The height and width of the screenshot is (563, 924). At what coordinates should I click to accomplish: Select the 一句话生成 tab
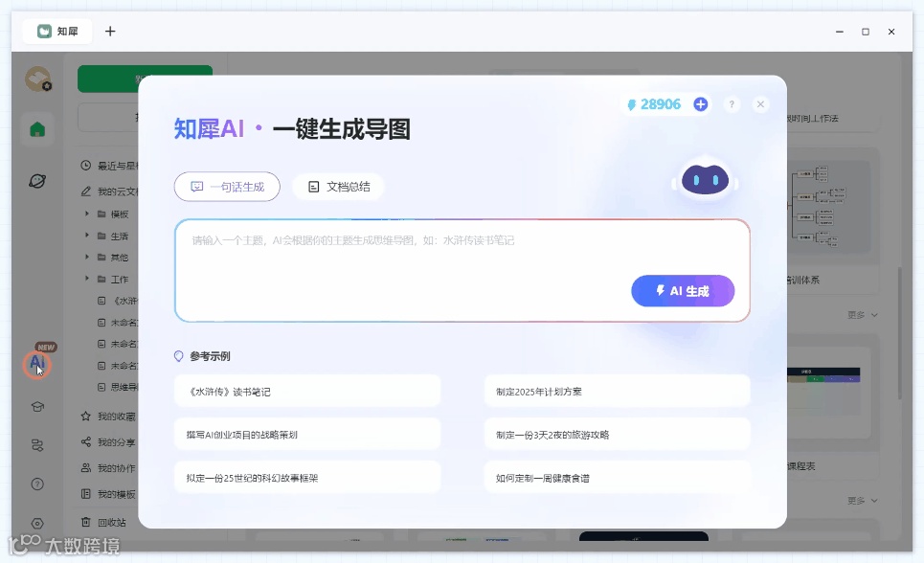click(227, 187)
